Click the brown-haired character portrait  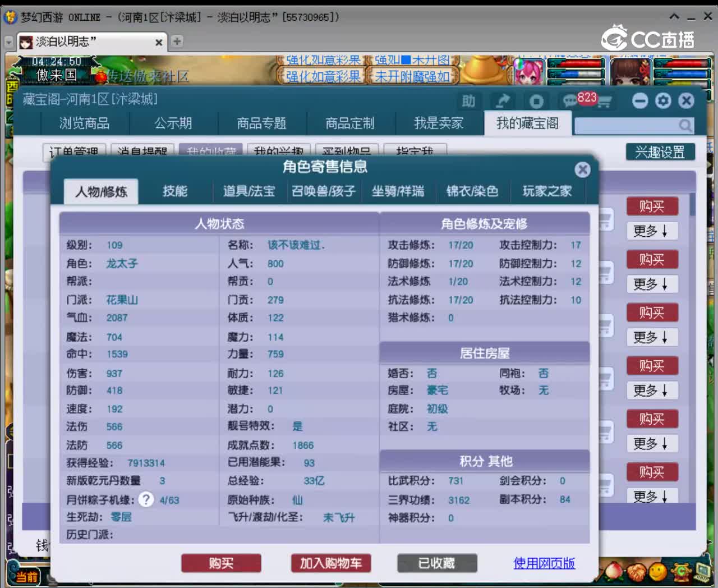pyautogui.click(x=630, y=72)
